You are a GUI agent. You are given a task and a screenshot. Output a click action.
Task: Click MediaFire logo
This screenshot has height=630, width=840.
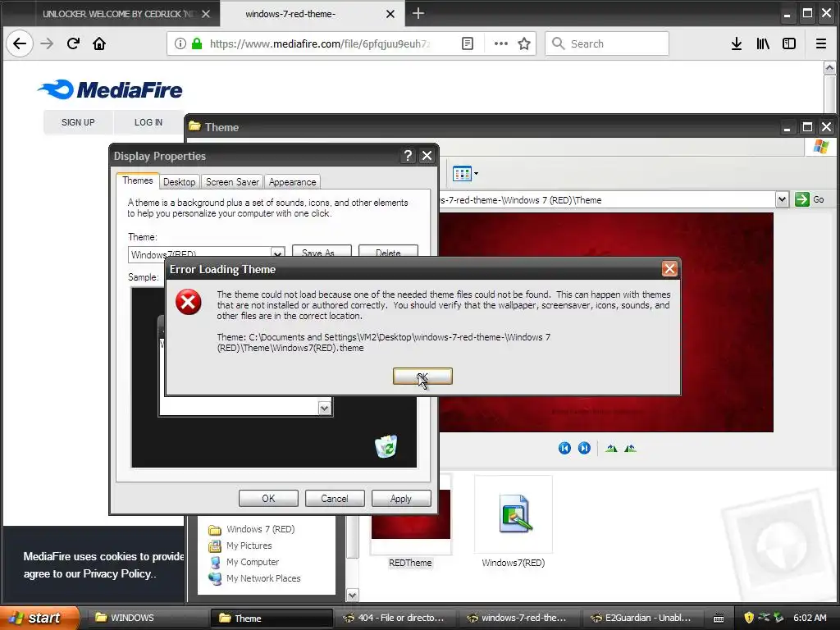110,89
